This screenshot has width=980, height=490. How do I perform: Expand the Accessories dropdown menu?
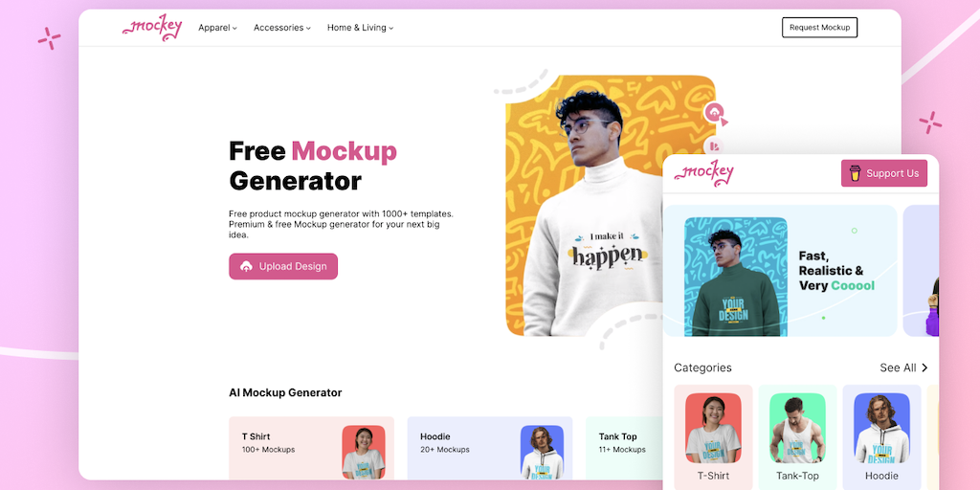(282, 28)
